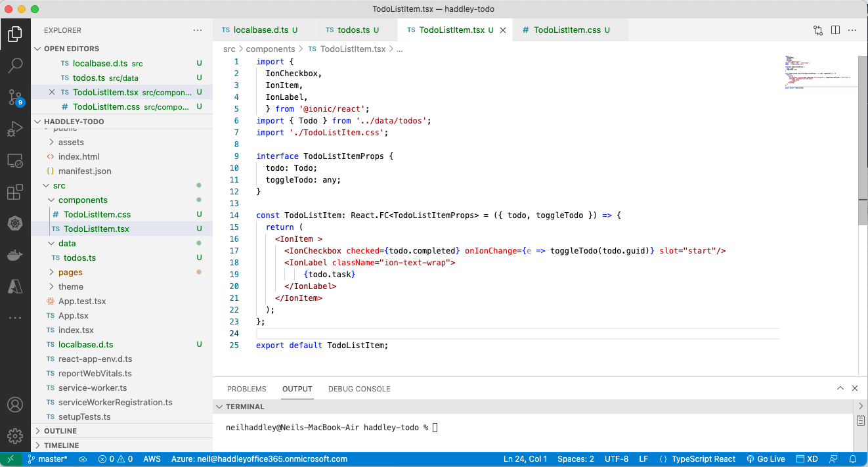This screenshot has width=868, height=467.
Task: Click the Split Editor Right icon
Action: tap(835, 30)
